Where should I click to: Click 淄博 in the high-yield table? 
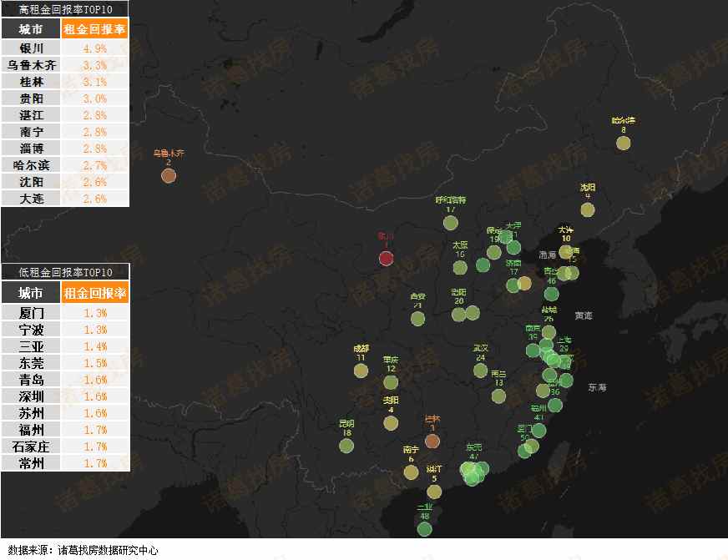tap(31, 149)
